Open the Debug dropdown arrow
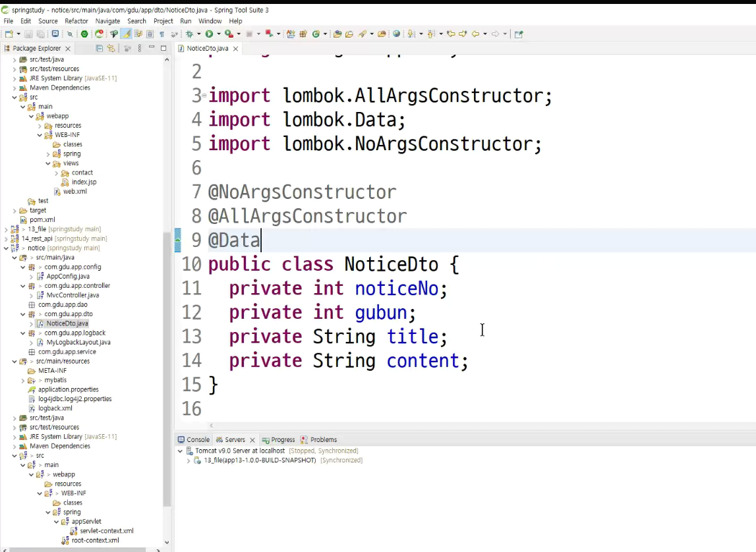Image resolution: width=756 pixels, height=552 pixels. click(198, 34)
